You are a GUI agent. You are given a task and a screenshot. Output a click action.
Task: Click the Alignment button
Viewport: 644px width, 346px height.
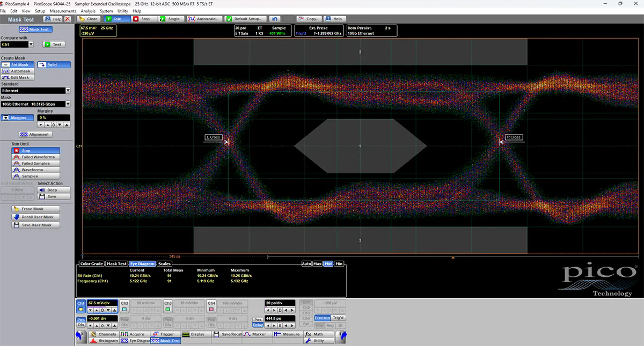tap(35, 135)
